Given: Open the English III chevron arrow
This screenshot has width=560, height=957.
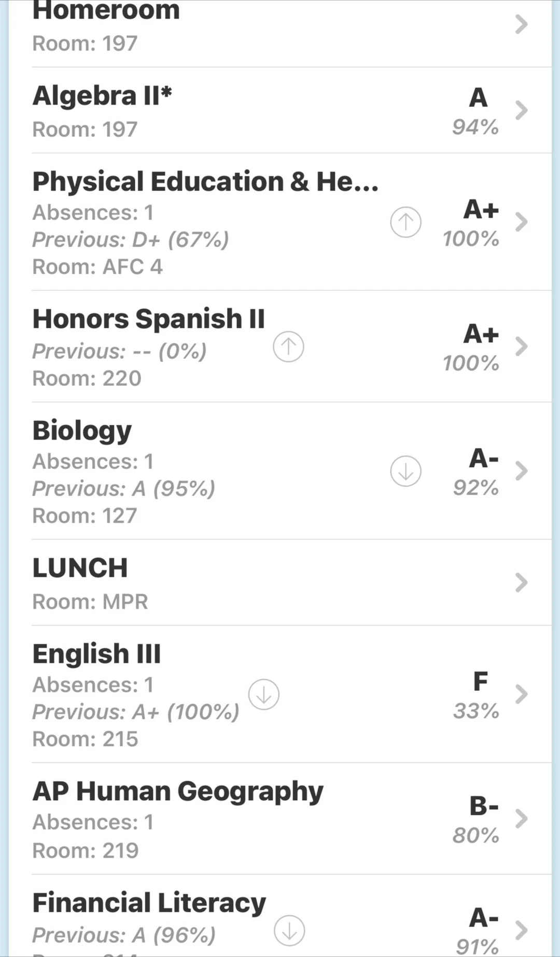Looking at the screenshot, I should pyautogui.click(x=521, y=694).
